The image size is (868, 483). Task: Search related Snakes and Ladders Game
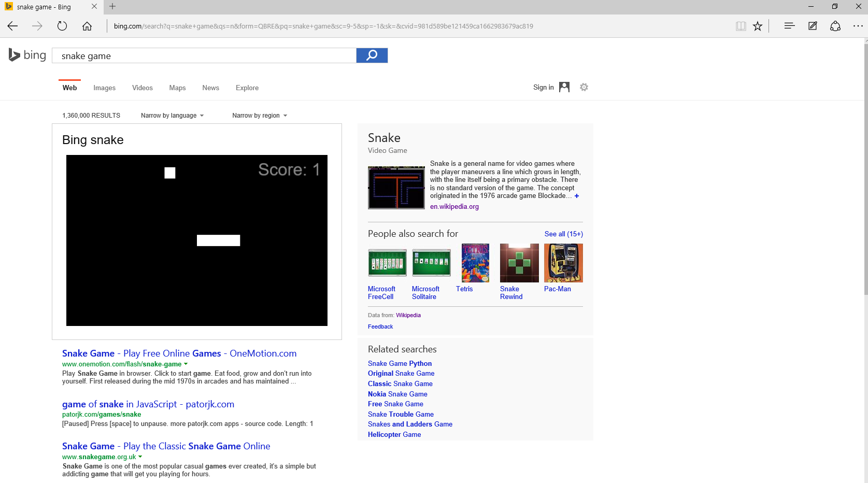click(410, 424)
